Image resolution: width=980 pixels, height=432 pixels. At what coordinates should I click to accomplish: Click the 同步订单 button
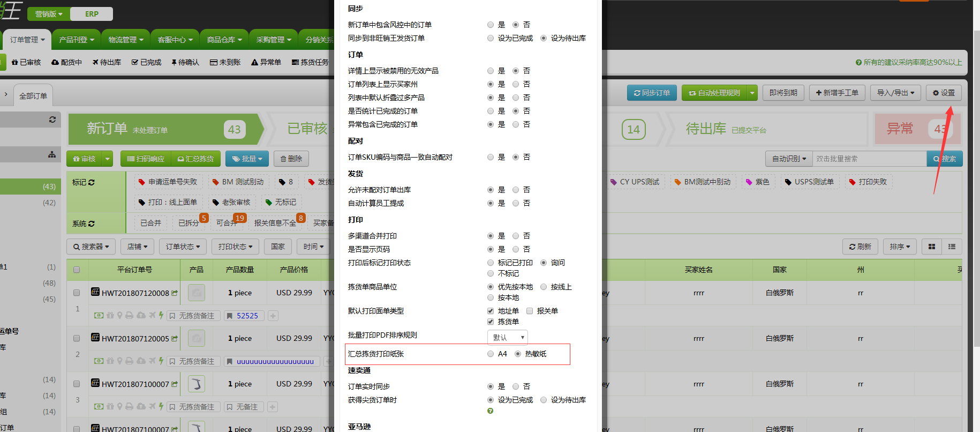652,93
